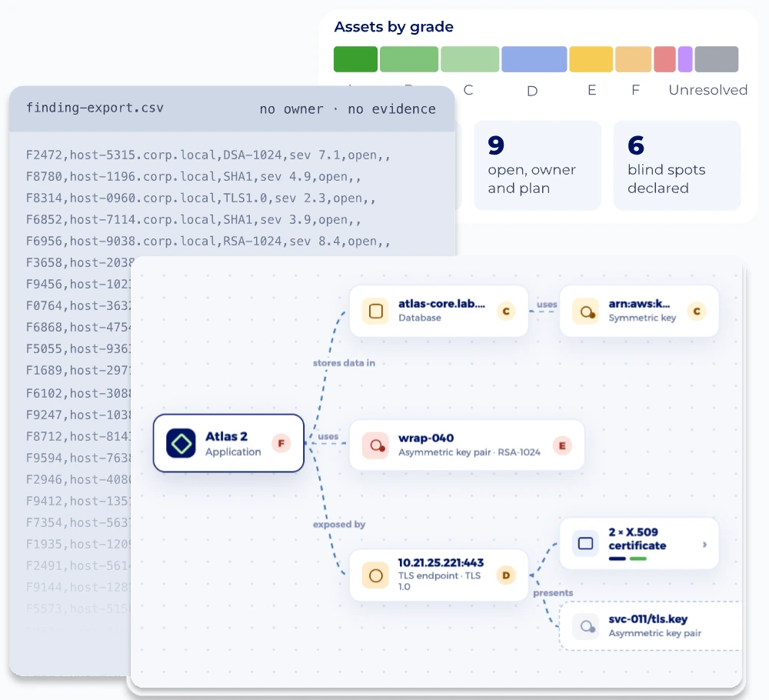Click the TLS endpoint circle icon
The height and width of the screenshot is (700, 769).
tap(376, 575)
